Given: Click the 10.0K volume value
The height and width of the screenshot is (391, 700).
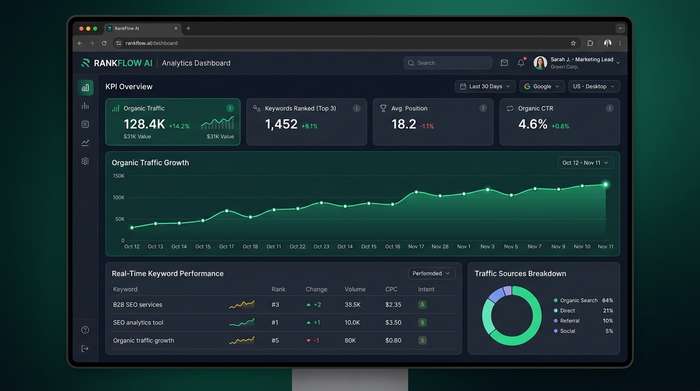Looking at the screenshot, I should point(352,323).
